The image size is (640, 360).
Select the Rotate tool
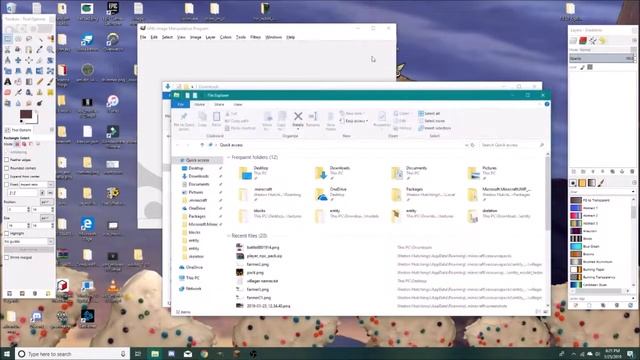pos(50,60)
